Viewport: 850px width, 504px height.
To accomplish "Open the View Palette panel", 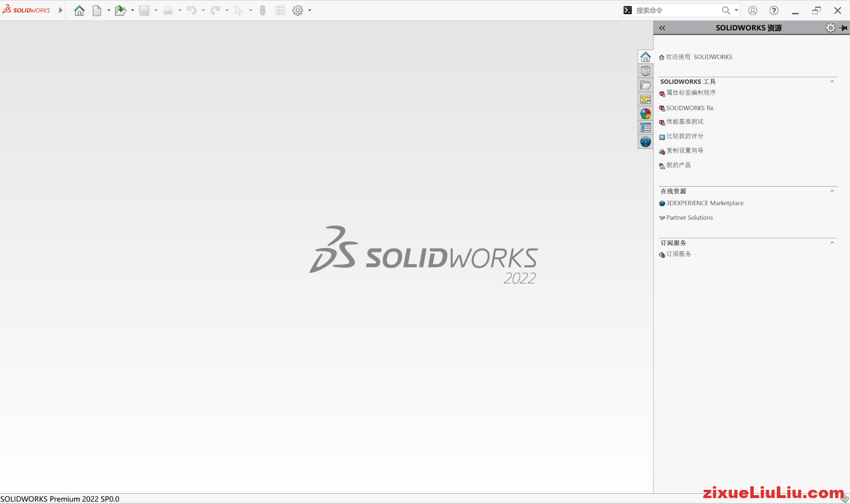I will click(x=645, y=99).
